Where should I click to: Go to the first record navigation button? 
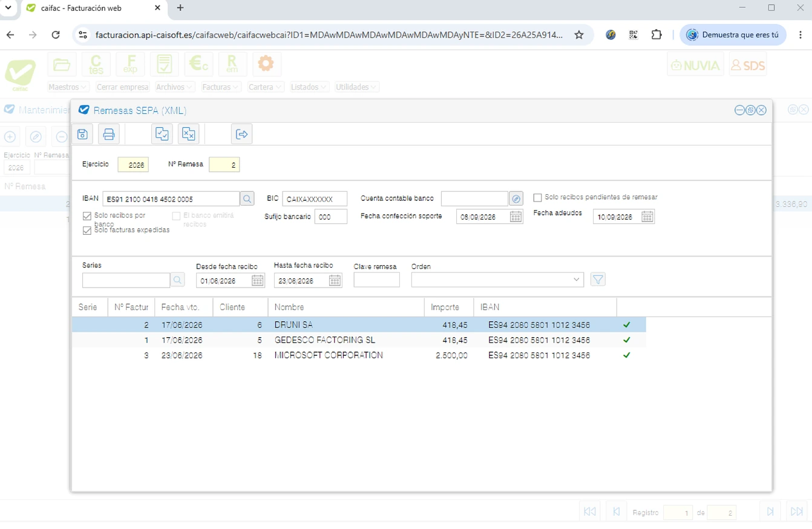click(x=589, y=512)
